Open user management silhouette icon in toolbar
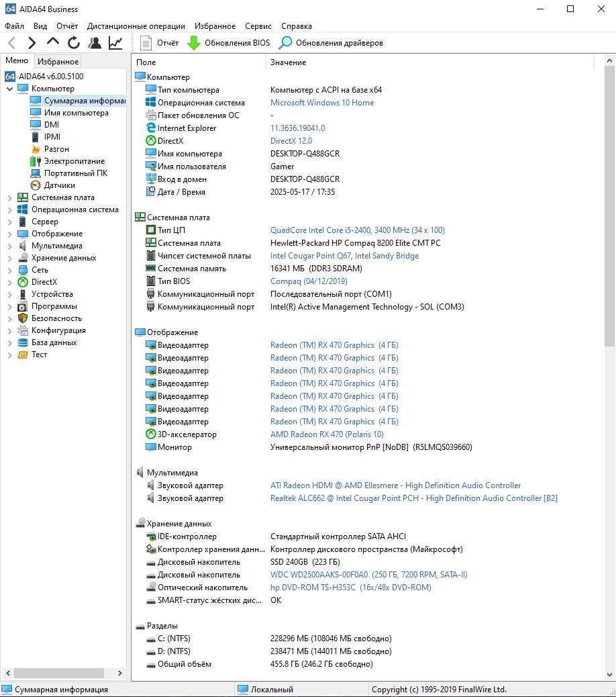The width and height of the screenshot is (616, 697). pyautogui.click(x=94, y=43)
